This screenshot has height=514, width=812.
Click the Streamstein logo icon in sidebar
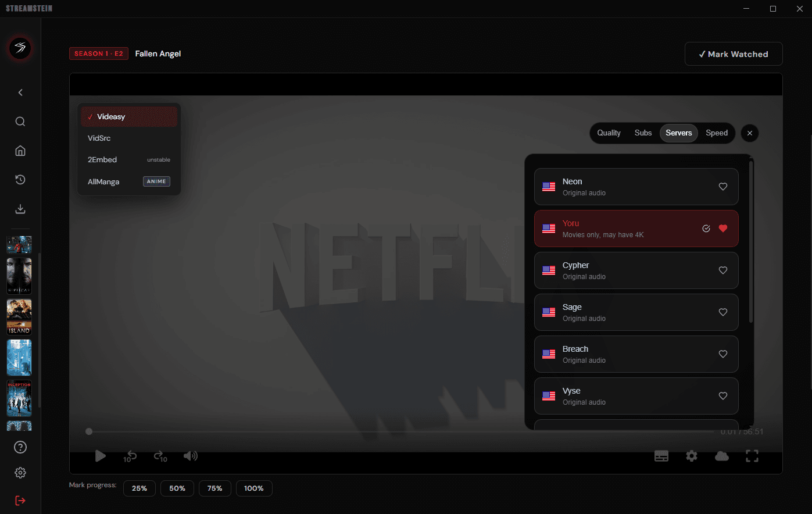click(x=20, y=48)
